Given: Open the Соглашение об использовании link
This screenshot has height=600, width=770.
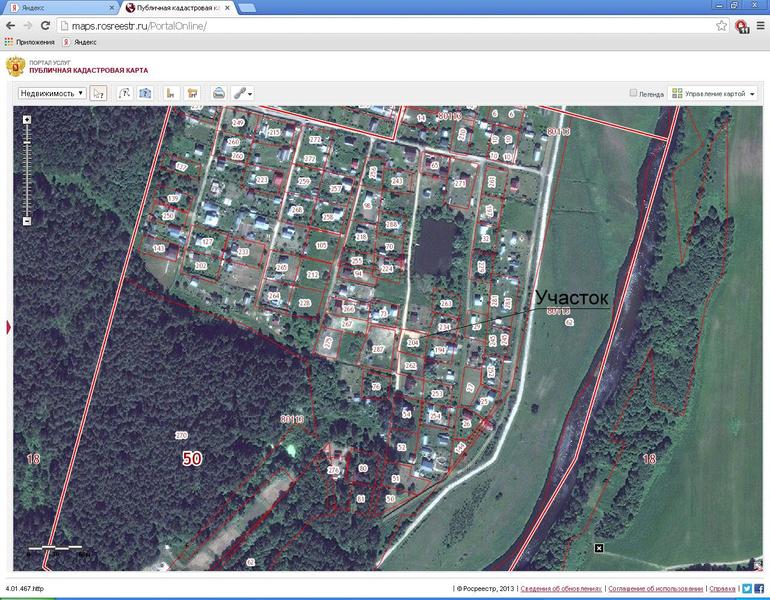Looking at the screenshot, I should [656, 589].
